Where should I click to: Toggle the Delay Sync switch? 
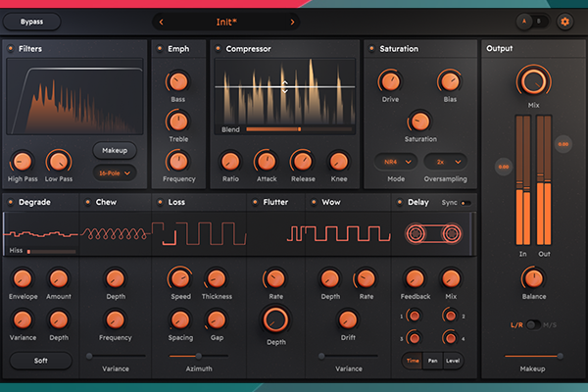pos(465,203)
